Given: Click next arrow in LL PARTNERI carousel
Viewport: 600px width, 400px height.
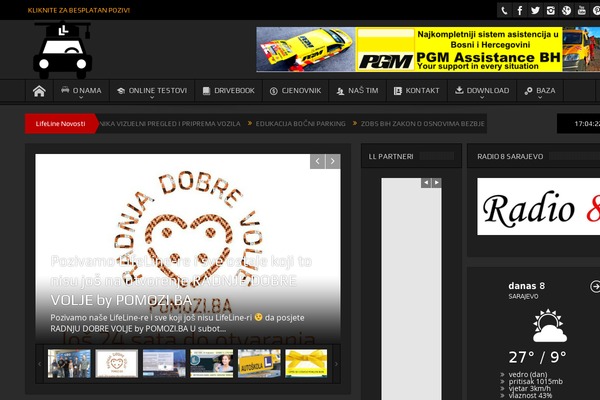Looking at the screenshot, I should pos(437,183).
